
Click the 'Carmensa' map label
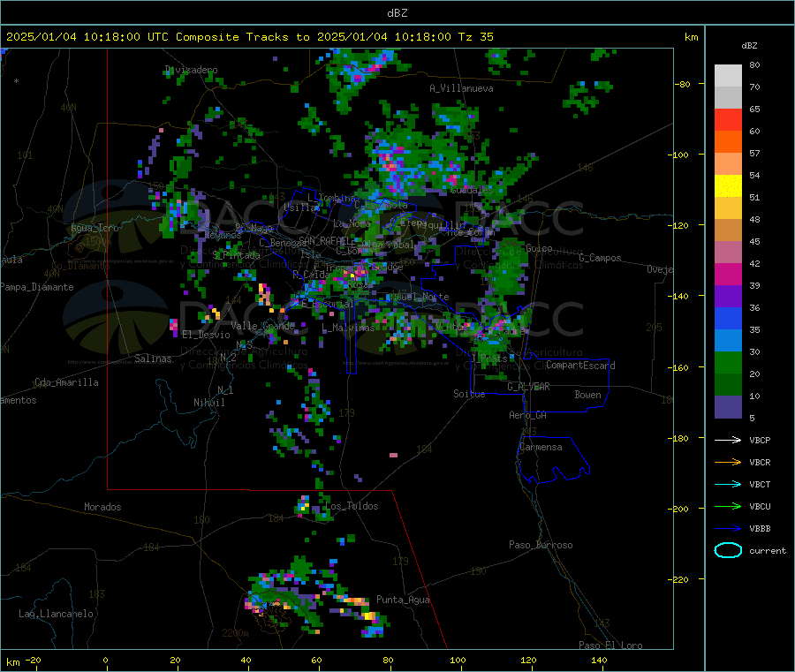tap(541, 448)
